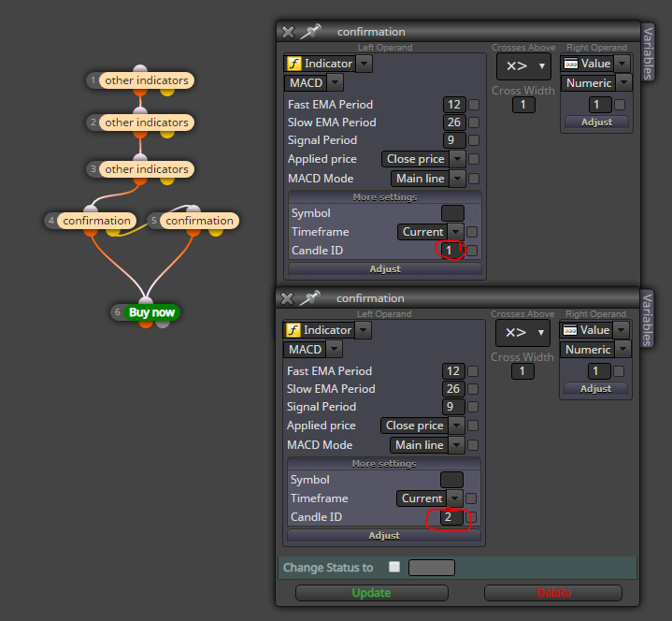Select node 3 other indicators block
Image resolution: width=672 pixels, height=621 pixels.
point(147,169)
